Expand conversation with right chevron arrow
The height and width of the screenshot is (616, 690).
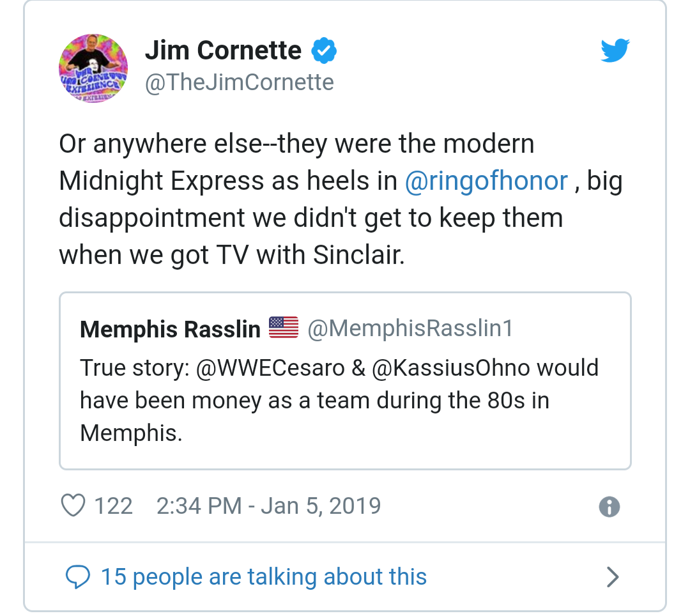point(613,577)
